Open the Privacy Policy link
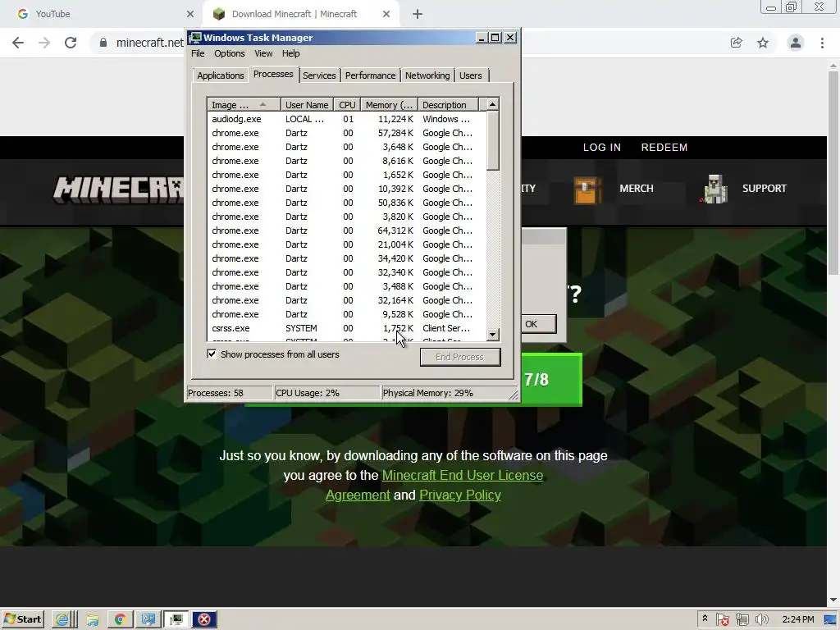 coord(460,495)
